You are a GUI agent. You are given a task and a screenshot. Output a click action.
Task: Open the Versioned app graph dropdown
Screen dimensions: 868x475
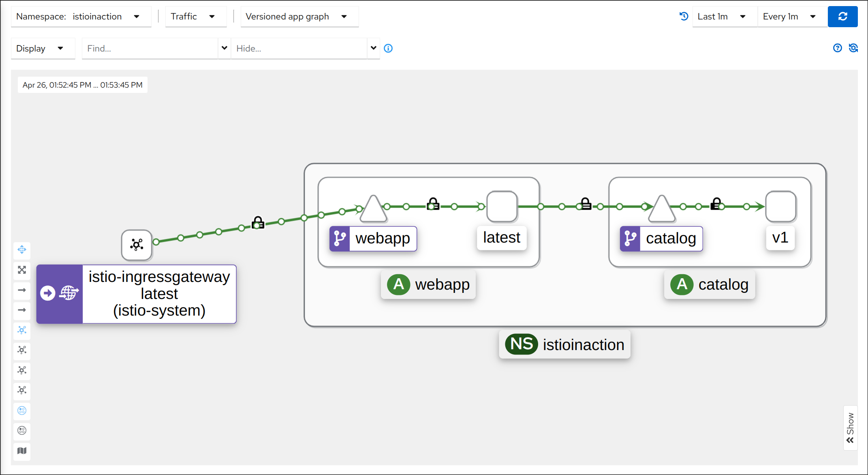pyautogui.click(x=299, y=17)
